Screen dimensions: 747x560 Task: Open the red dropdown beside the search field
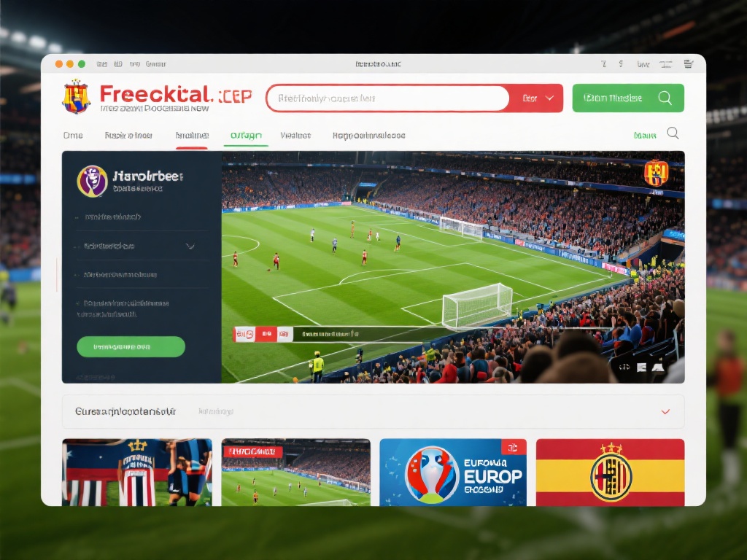click(x=537, y=98)
